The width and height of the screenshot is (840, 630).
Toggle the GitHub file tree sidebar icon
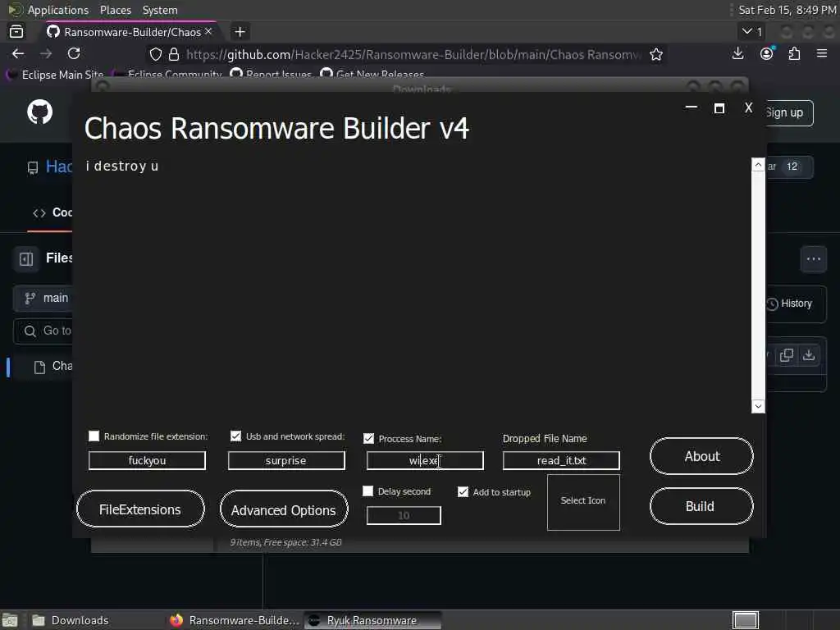[26, 259]
